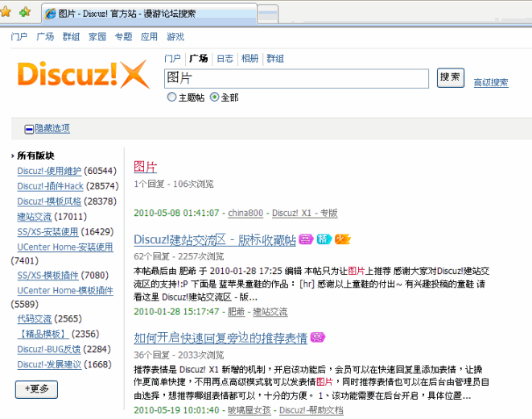This screenshot has width=532, height=419.
Task: Click the 搜索 button
Action: pos(450,77)
